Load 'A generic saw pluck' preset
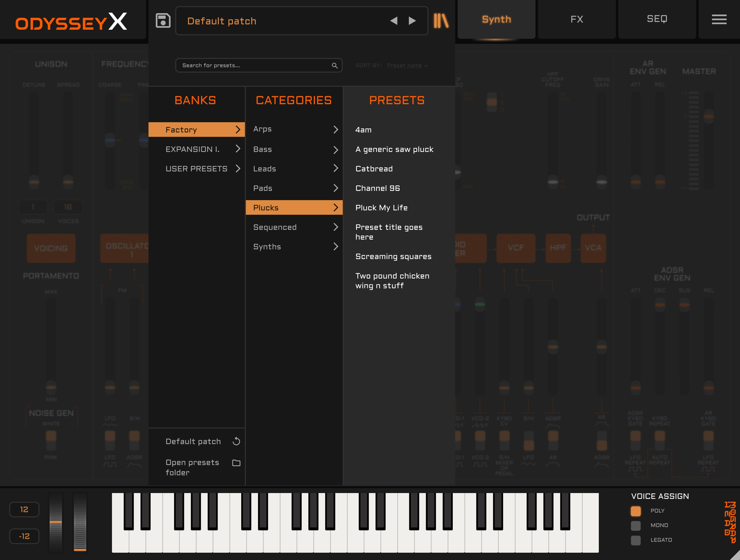The height and width of the screenshot is (560, 740). point(394,149)
